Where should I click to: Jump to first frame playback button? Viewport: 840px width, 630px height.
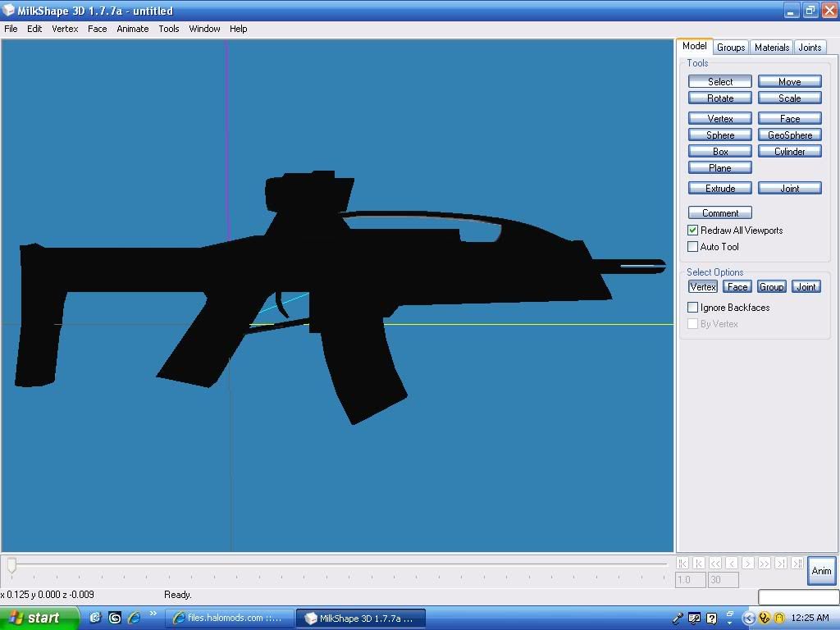pos(682,563)
